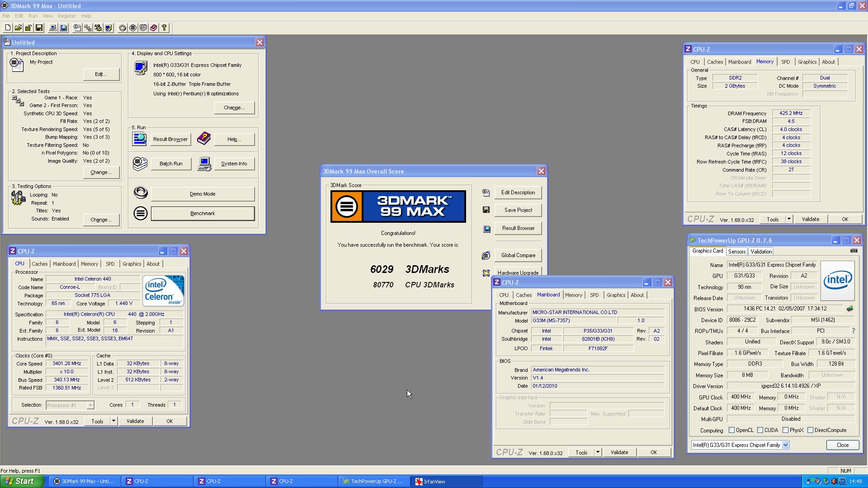Click the Result Browser toolbar icon
Image resolution: width=868 pixels, height=488 pixels.
(x=63, y=28)
